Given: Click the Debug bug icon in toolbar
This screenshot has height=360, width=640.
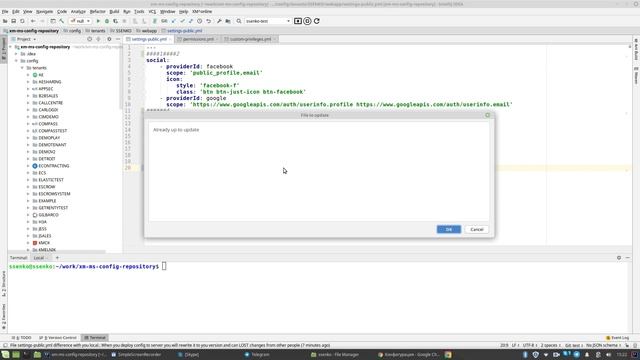Looking at the screenshot, I should coord(107,21).
